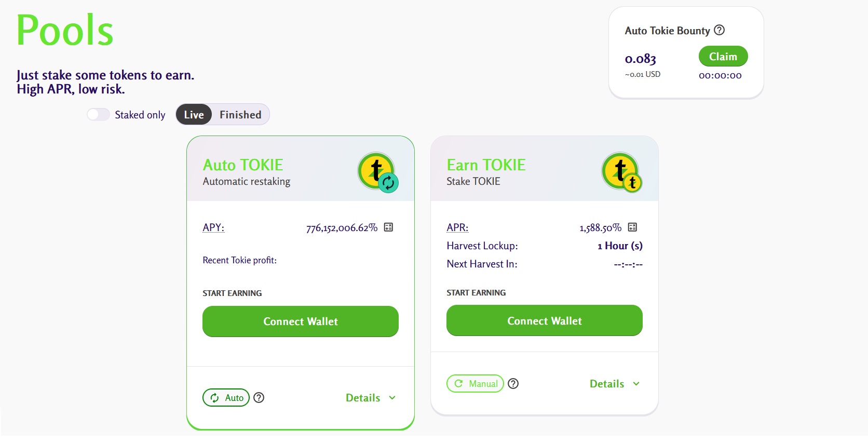This screenshot has width=868, height=444.
Task: Click the Auto TOKIE pool token logo
Action: pyautogui.click(x=377, y=172)
